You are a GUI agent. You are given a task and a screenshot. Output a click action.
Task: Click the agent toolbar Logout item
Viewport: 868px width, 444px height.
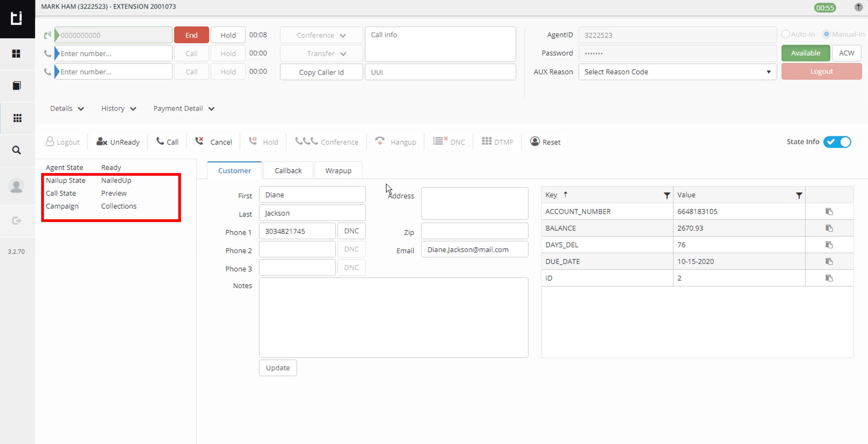[63, 142]
